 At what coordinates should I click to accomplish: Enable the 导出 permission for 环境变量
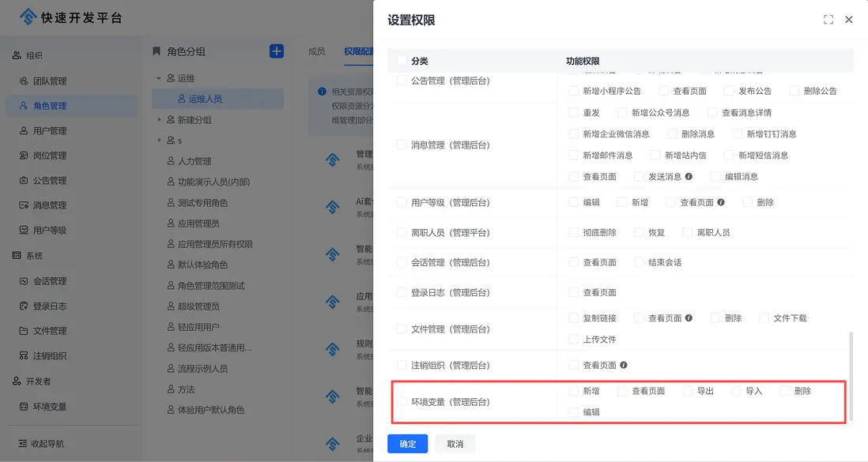[688, 391]
